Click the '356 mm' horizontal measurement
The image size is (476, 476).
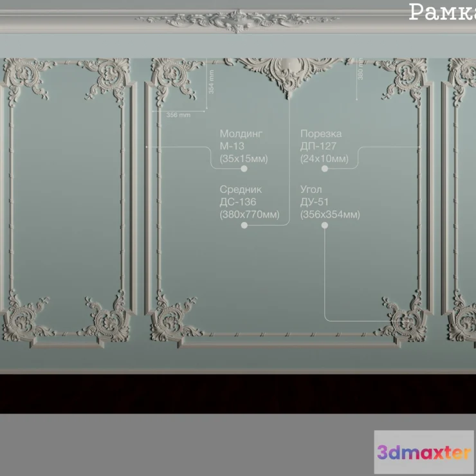179,115
